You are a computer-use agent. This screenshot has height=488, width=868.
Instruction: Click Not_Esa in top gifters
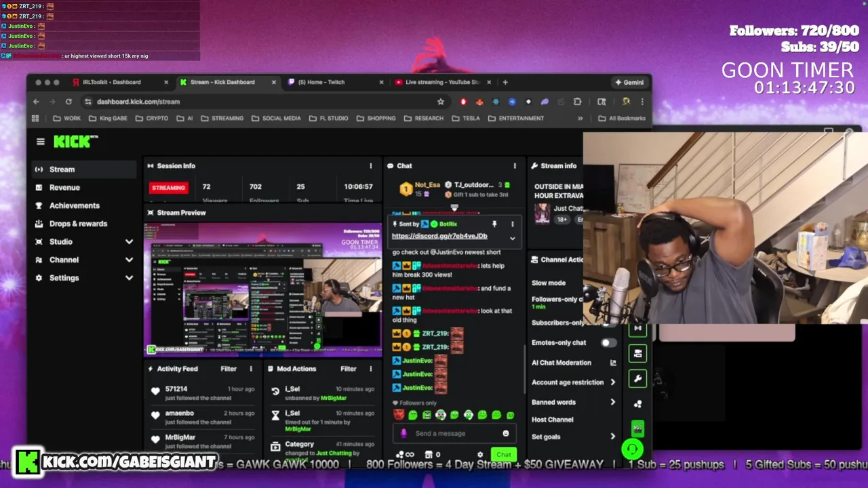(x=428, y=184)
